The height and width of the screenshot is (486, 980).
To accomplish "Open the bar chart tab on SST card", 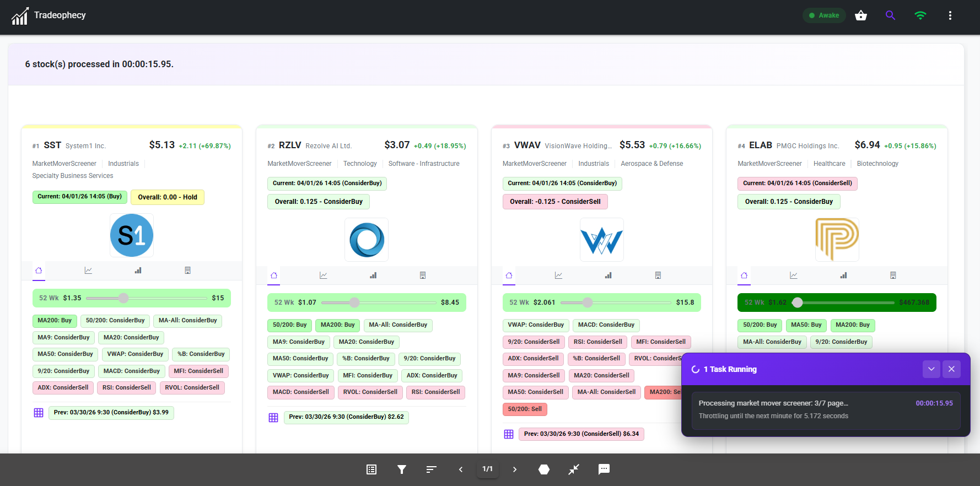I will [138, 271].
